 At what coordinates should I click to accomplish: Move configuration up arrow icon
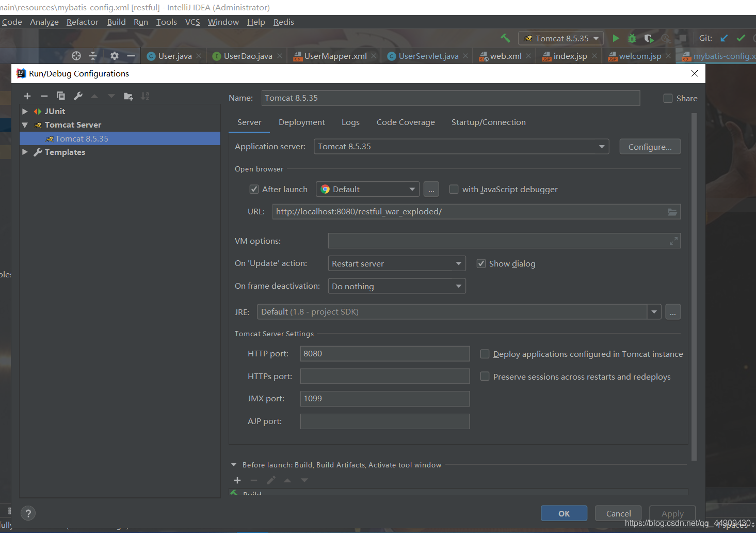pyautogui.click(x=94, y=96)
